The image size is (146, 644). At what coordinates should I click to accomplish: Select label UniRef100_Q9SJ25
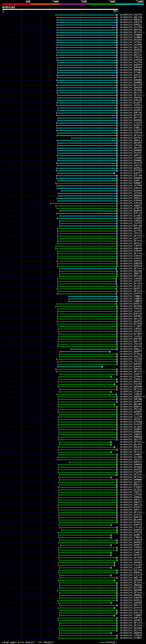(x=131, y=47)
